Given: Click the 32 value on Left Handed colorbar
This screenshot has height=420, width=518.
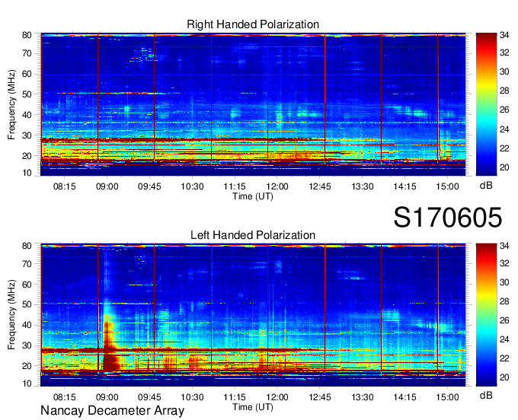Looking at the screenshot, I should [x=504, y=263].
